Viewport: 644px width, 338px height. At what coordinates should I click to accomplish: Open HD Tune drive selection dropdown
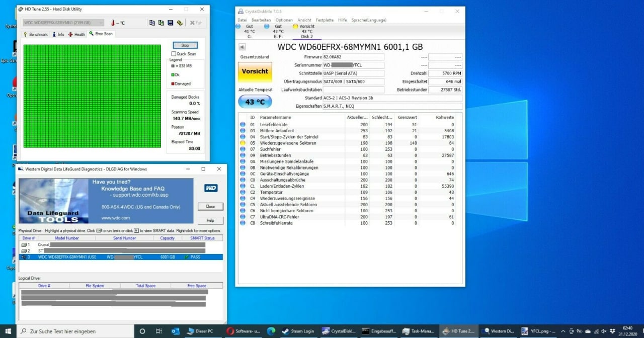(63, 23)
